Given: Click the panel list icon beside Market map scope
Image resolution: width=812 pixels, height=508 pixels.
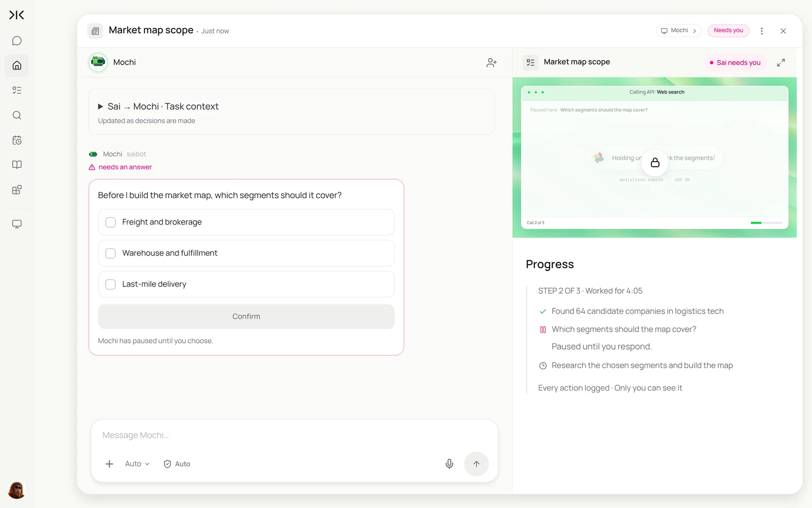Looking at the screenshot, I should [530, 62].
